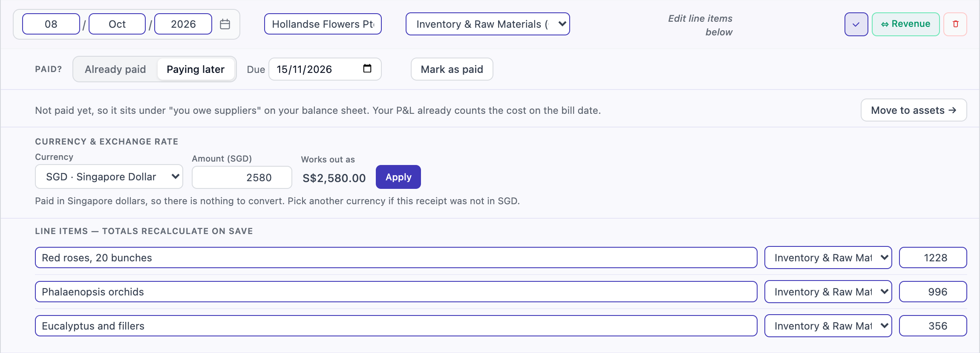Screen dimensions: 980x353
Task: Open the category dropdown for Red roses line
Action: pyautogui.click(x=828, y=258)
